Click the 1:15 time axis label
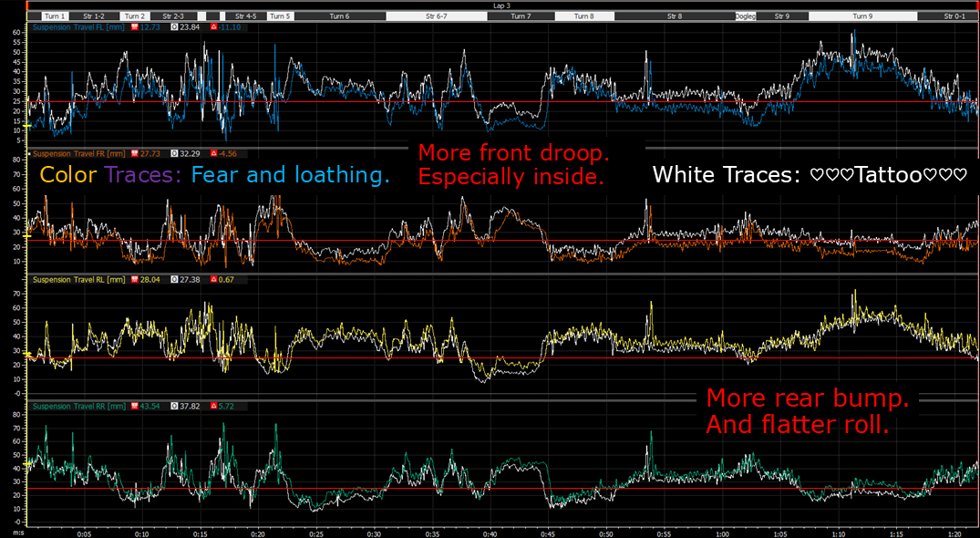Screen dimensions: 980x538 (x=897, y=533)
